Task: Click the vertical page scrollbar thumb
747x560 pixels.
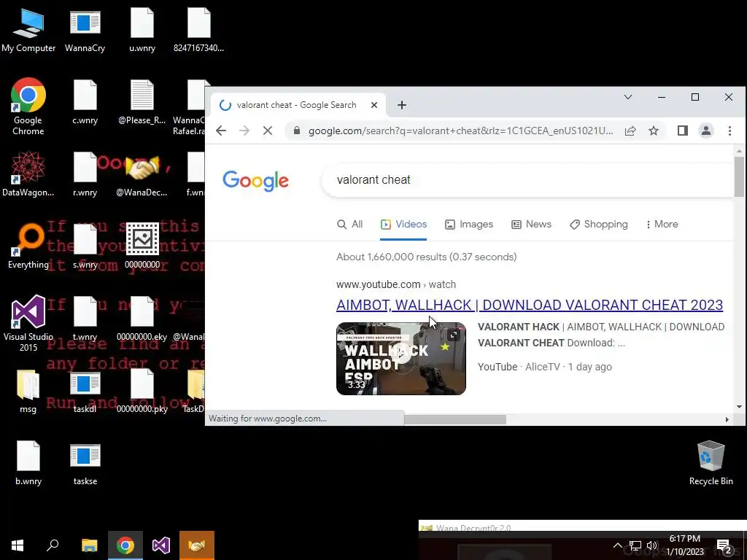Action: point(739,176)
